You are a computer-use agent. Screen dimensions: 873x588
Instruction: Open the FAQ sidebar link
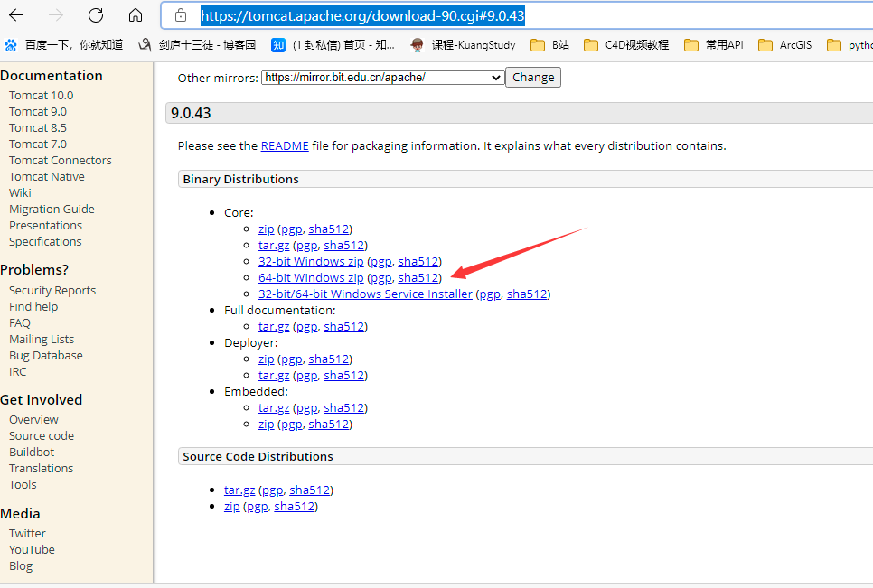click(x=20, y=322)
